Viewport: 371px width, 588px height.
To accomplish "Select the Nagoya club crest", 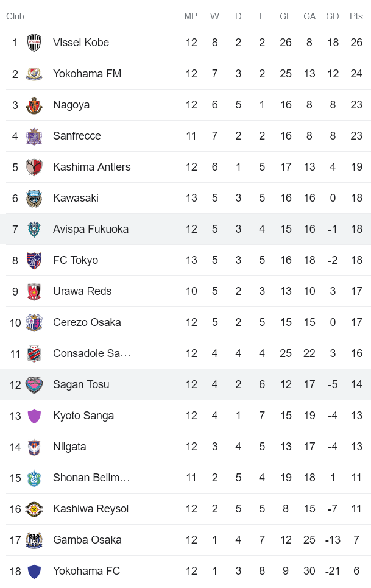I will pyautogui.click(x=34, y=105).
